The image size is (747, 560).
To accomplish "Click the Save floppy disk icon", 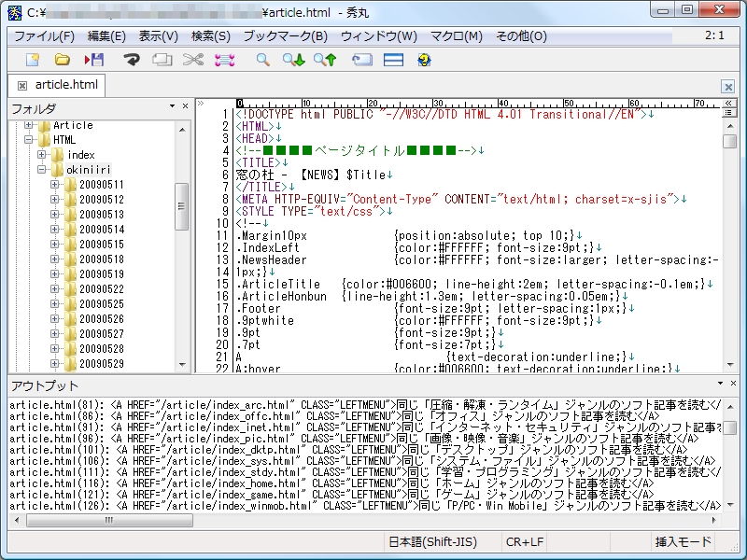I will pos(94,60).
